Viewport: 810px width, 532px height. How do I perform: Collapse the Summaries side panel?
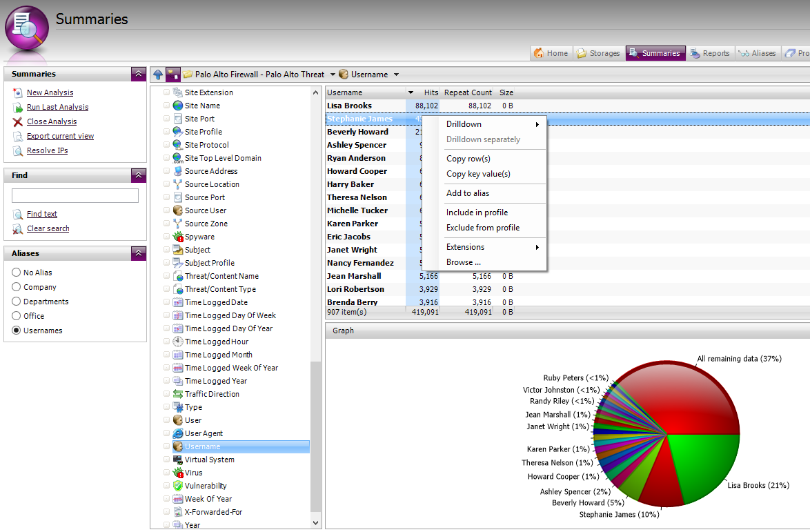click(139, 74)
